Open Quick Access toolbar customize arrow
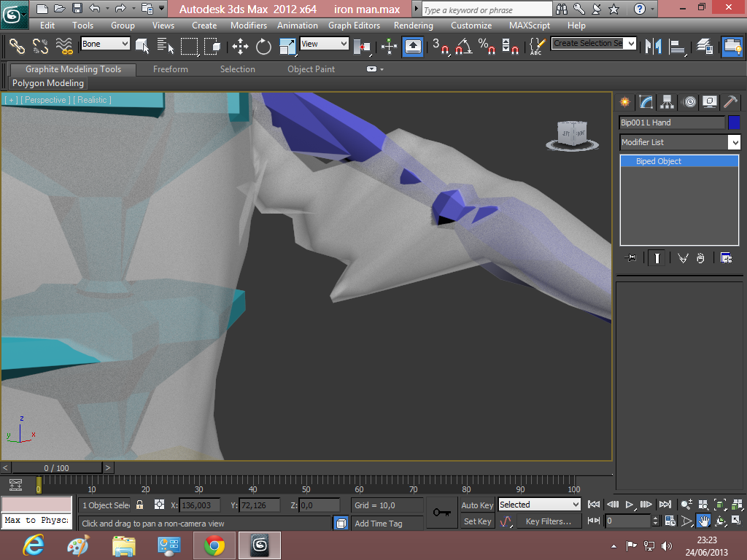The image size is (747, 560). pos(161,8)
